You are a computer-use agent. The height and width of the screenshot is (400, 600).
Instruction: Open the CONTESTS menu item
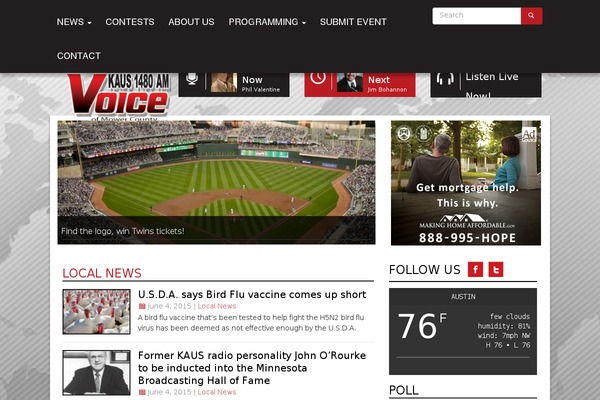[x=130, y=22]
